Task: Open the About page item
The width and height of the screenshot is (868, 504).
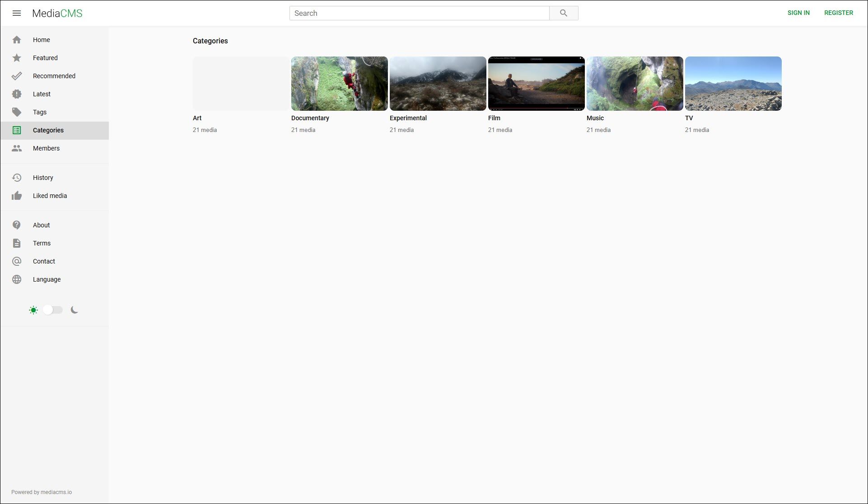Action: click(x=41, y=225)
